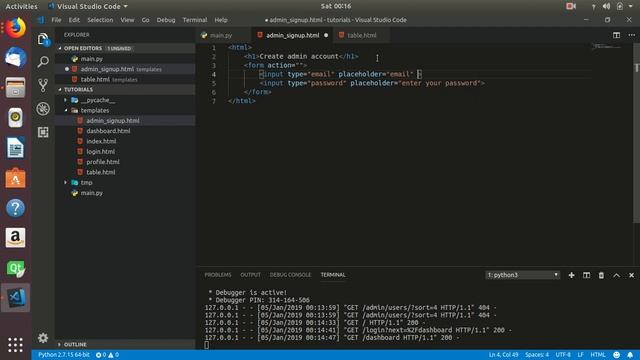
Task: Open index.html in the file tree
Action: pos(101,141)
